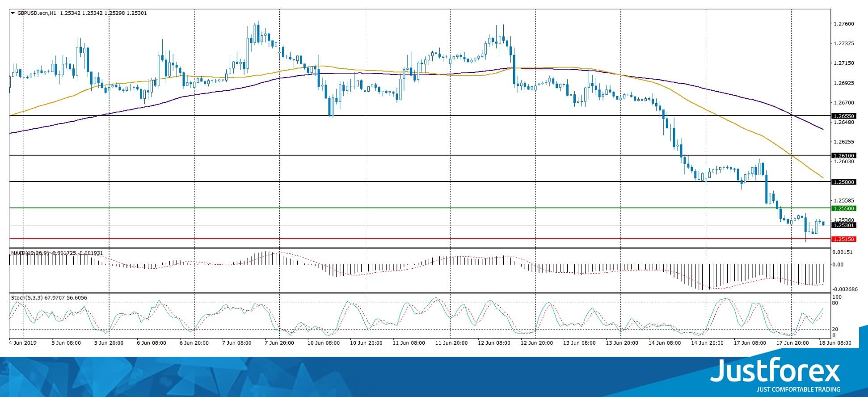Select the black 1.25800 level tag

tap(843, 182)
